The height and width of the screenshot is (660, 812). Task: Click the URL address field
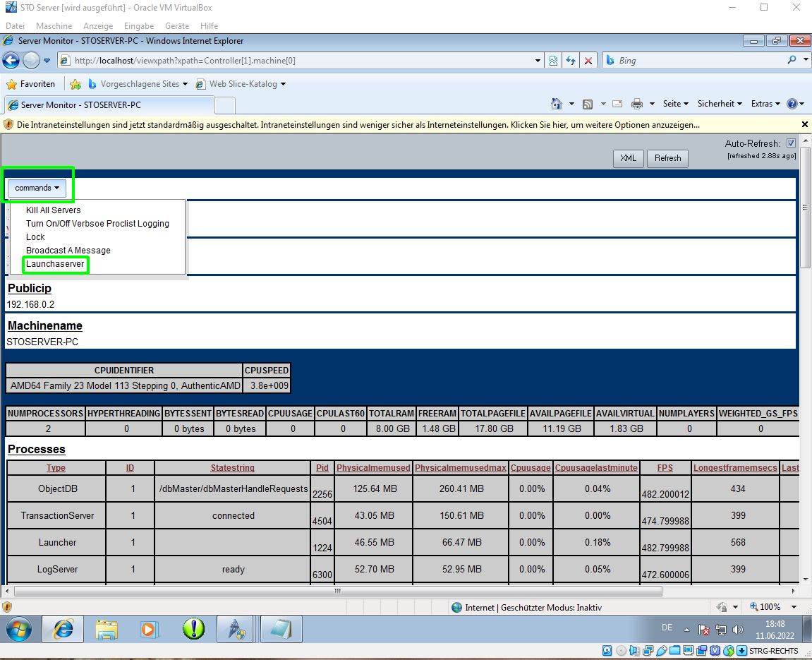[302, 61]
